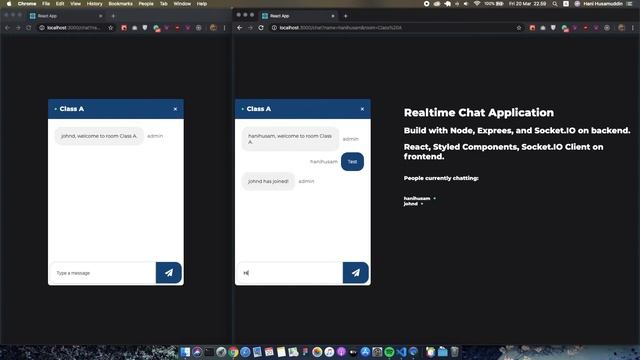The width and height of the screenshot is (640, 360).
Task: Select the React App tab in right window
Action: click(x=299, y=16)
